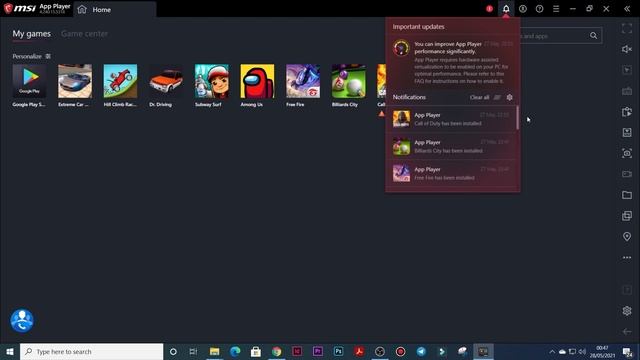Mute the emulator volume icon
640x360 pixels.
coord(627,49)
